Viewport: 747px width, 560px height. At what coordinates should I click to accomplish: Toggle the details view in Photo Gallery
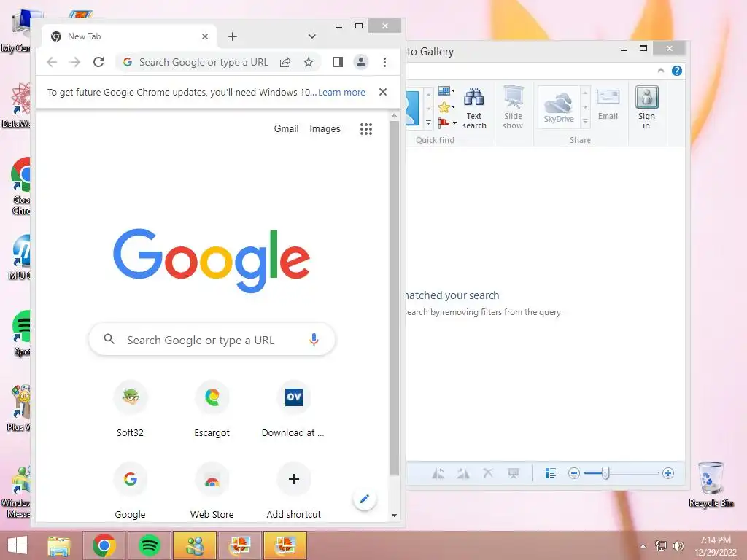point(550,473)
